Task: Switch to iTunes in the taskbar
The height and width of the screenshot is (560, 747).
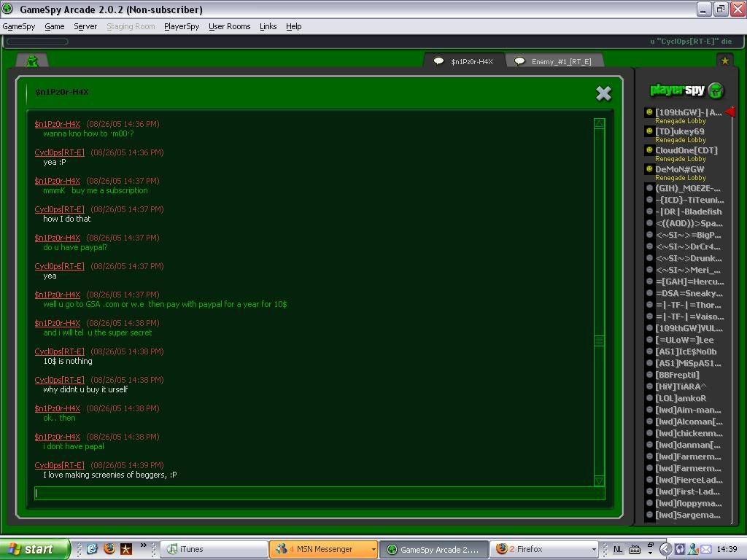Action: click(214, 549)
